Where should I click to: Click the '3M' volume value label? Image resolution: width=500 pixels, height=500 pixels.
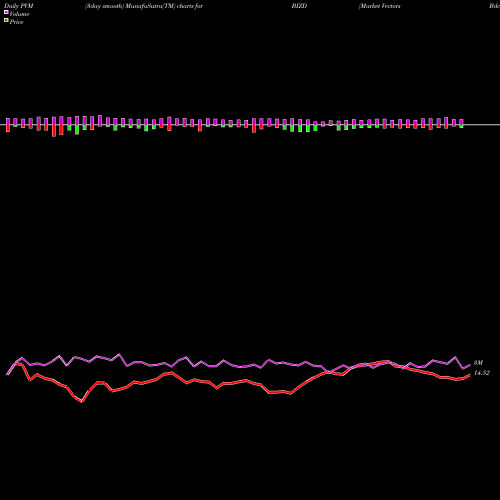(x=478, y=363)
